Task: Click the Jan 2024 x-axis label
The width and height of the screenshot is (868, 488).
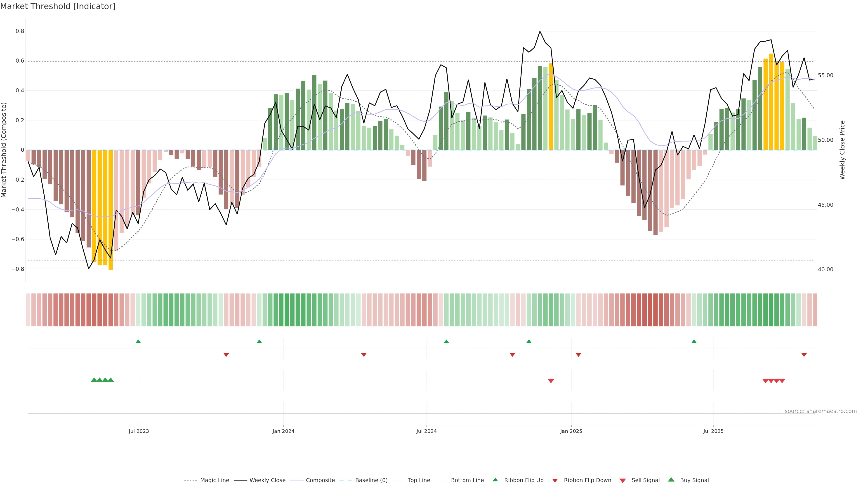Action: pos(283,431)
